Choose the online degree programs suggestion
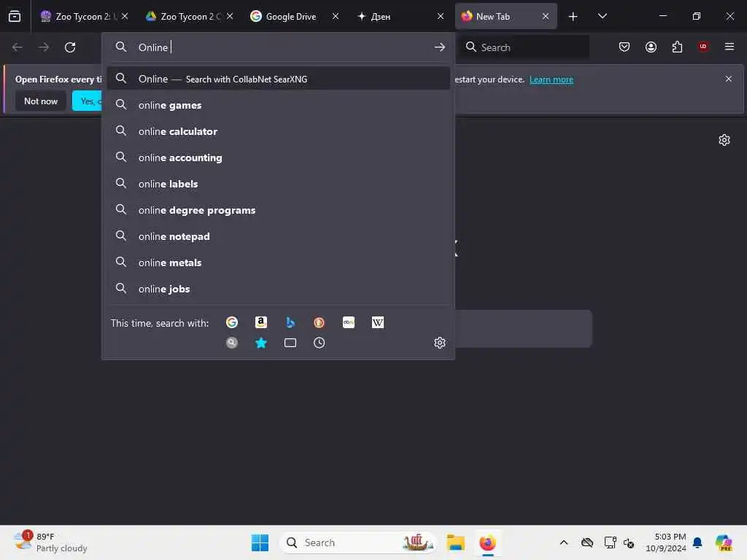This screenshot has height=560, width=747. click(x=278, y=210)
